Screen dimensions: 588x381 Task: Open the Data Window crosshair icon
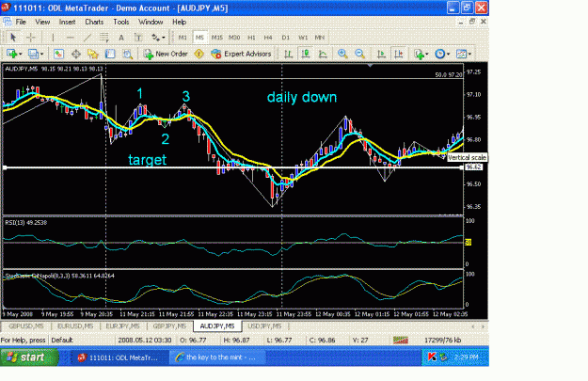point(76,54)
